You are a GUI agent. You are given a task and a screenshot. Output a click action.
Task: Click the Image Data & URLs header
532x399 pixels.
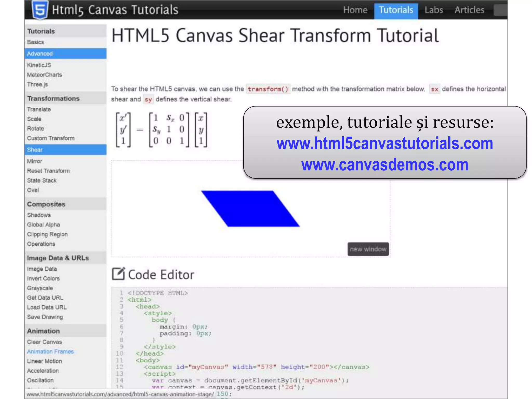coord(65,258)
